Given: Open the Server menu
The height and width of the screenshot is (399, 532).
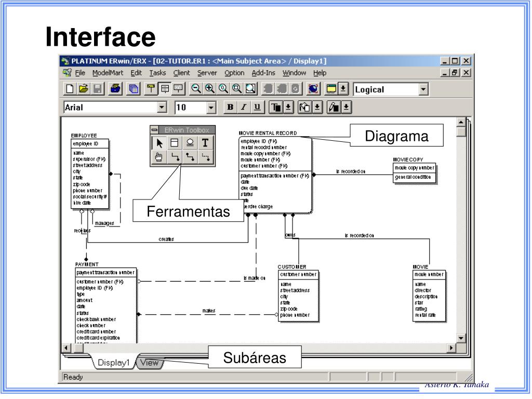Looking at the screenshot, I should pos(207,73).
